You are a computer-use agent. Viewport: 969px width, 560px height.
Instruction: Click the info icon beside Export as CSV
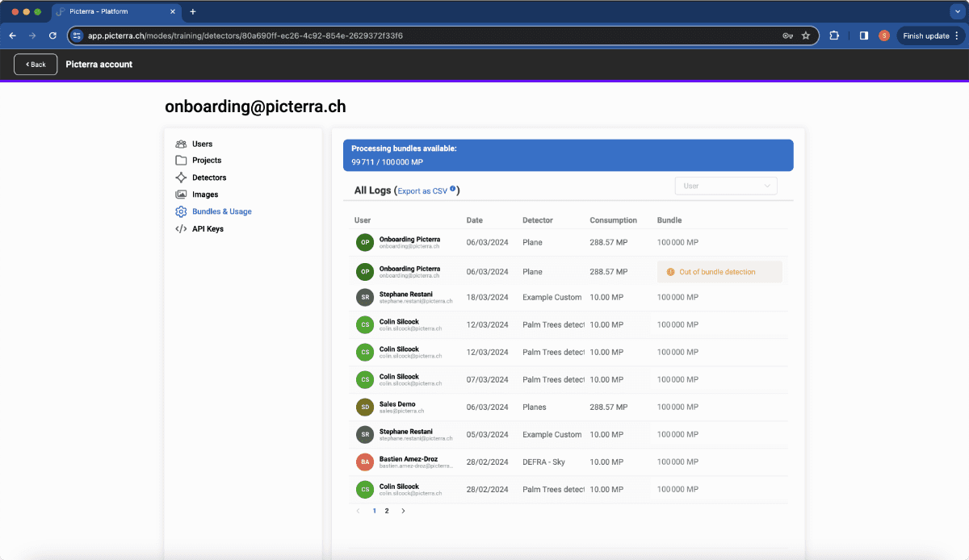click(x=453, y=190)
